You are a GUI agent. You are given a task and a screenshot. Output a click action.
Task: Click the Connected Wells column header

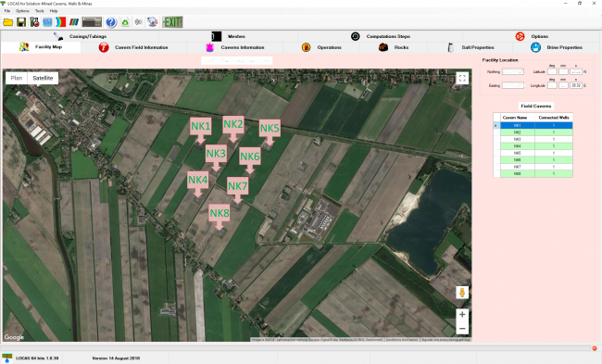click(554, 118)
